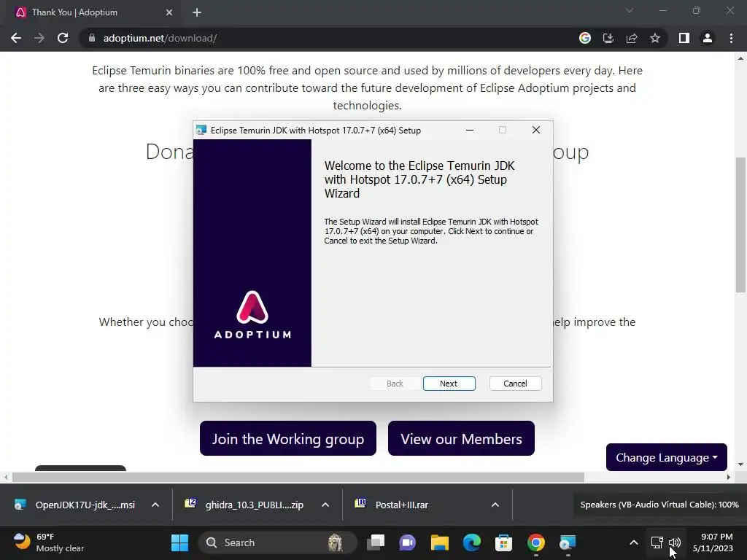Share this page via the share icon

tap(632, 38)
